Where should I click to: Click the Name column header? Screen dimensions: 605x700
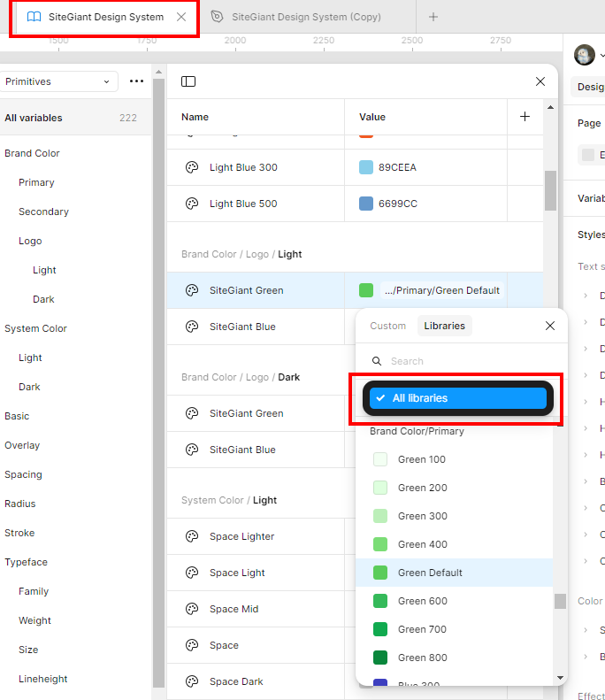[x=195, y=117]
